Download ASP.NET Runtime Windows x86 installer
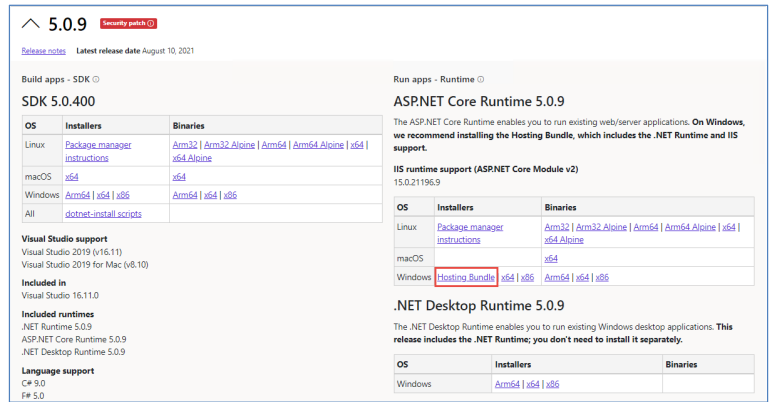 coord(527,277)
